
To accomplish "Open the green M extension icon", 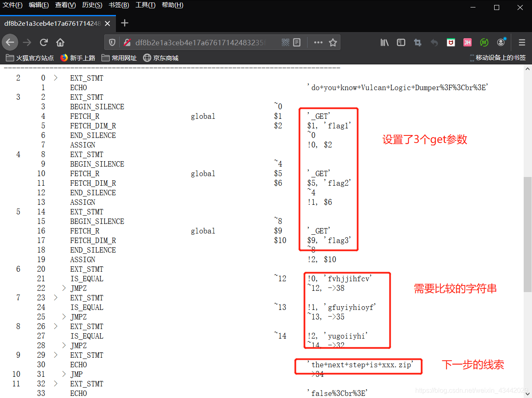I will [484, 42].
